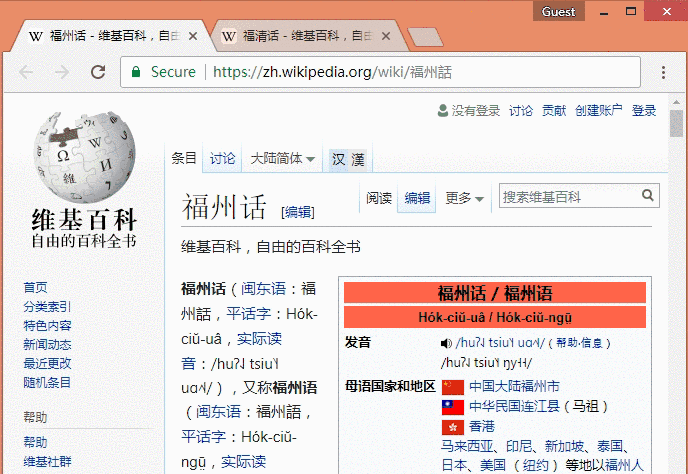Open 新闻动态 in the sidebar
This screenshot has height=474, width=688.
(x=47, y=345)
